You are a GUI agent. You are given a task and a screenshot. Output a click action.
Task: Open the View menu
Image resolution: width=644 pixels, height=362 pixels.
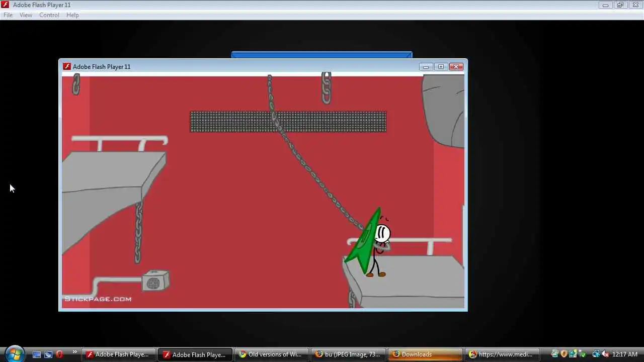point(26,15)
